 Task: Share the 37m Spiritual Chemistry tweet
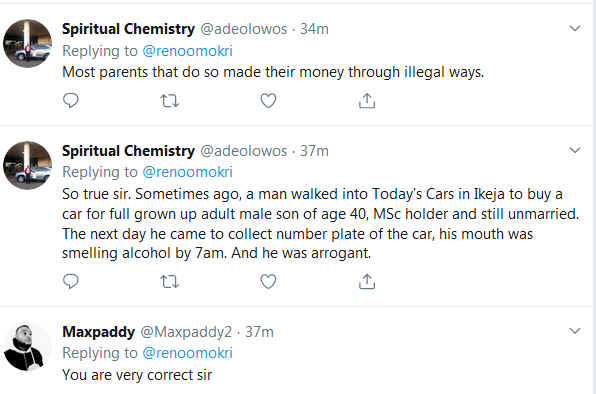click(367, 282)
